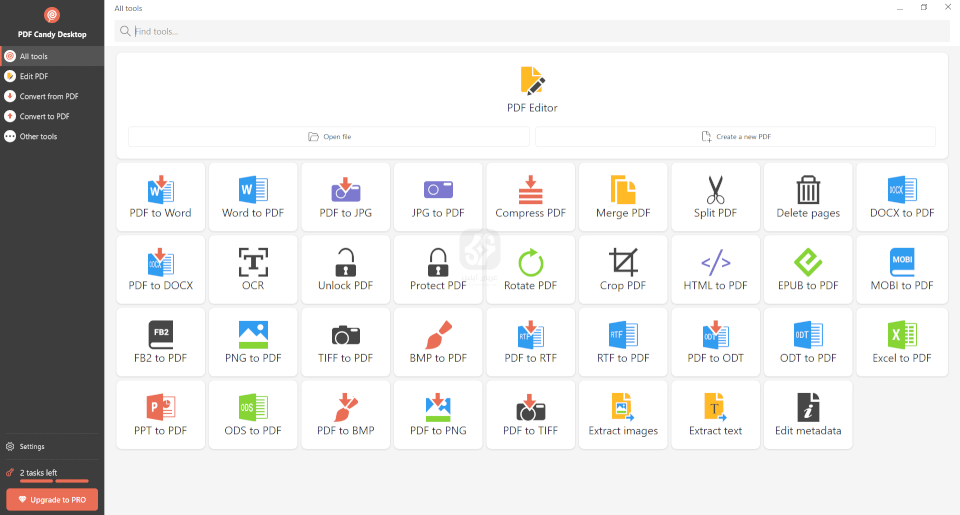Open Settings in sidebar
Viewport: 960px width, 515px height.
[x=52, y=446]
